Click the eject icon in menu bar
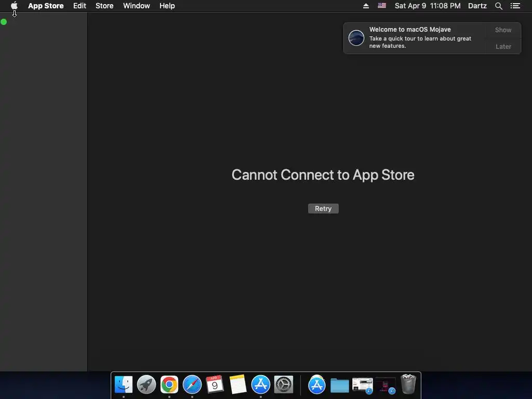Screen dimensions: 532x399 click(366, 6)
